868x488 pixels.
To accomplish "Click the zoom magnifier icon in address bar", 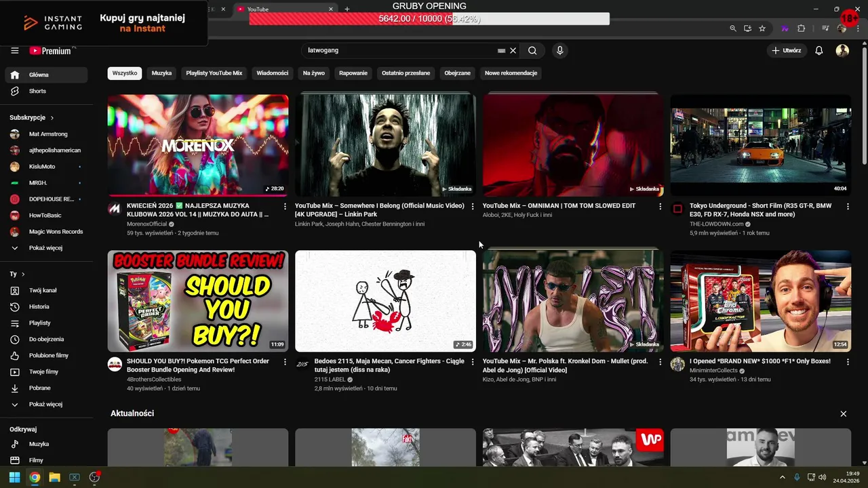I will coord(732,28).
